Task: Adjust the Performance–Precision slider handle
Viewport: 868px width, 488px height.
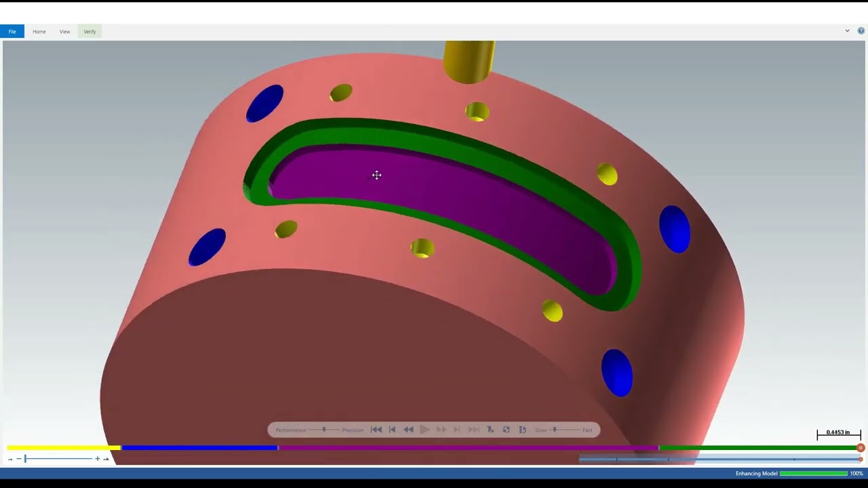Action: pos(324,430)
